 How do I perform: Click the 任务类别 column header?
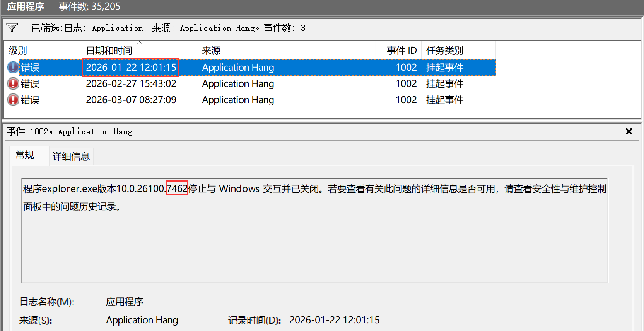click(444, 51)
